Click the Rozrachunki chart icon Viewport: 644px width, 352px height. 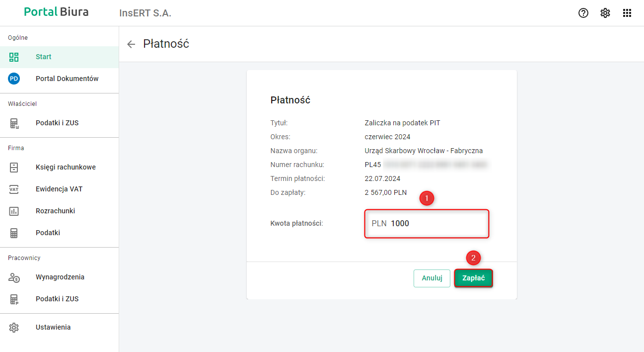(14, 211)
